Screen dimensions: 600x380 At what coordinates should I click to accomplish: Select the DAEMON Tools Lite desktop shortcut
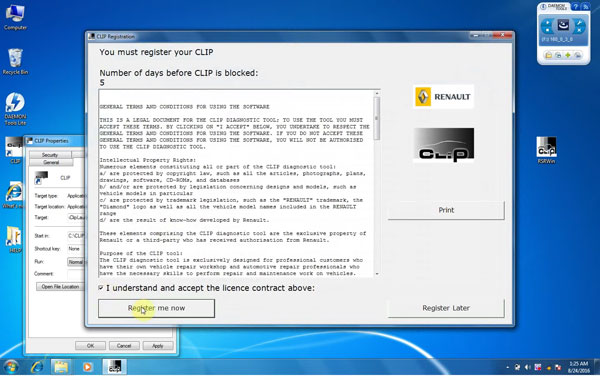coord(15,109)
